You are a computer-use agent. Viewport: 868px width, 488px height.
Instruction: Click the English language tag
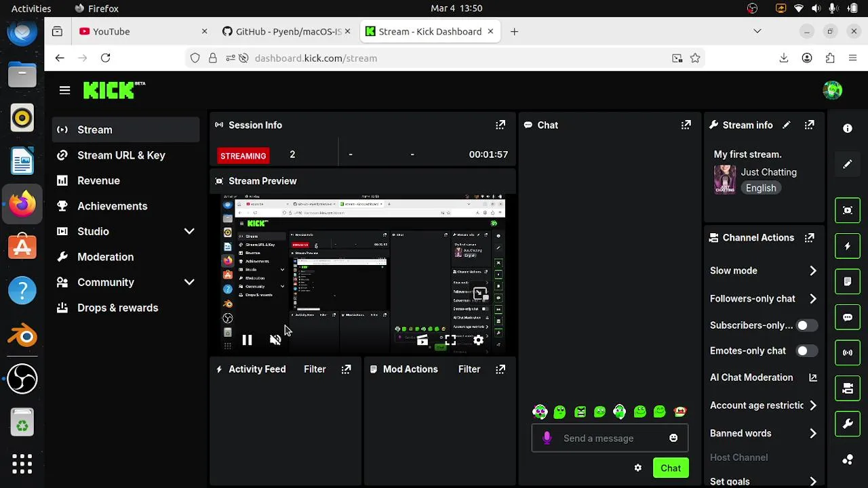[761, 188]
